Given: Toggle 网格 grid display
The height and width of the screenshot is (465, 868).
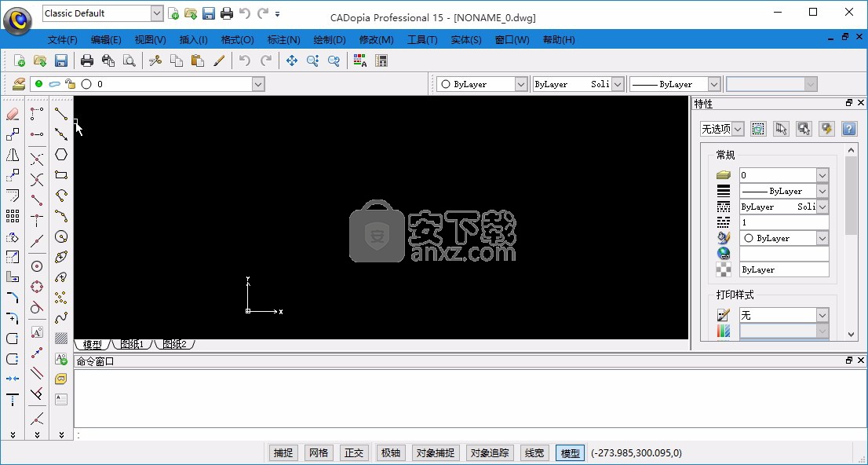Looking at the screenshot, I should (319, 452).
